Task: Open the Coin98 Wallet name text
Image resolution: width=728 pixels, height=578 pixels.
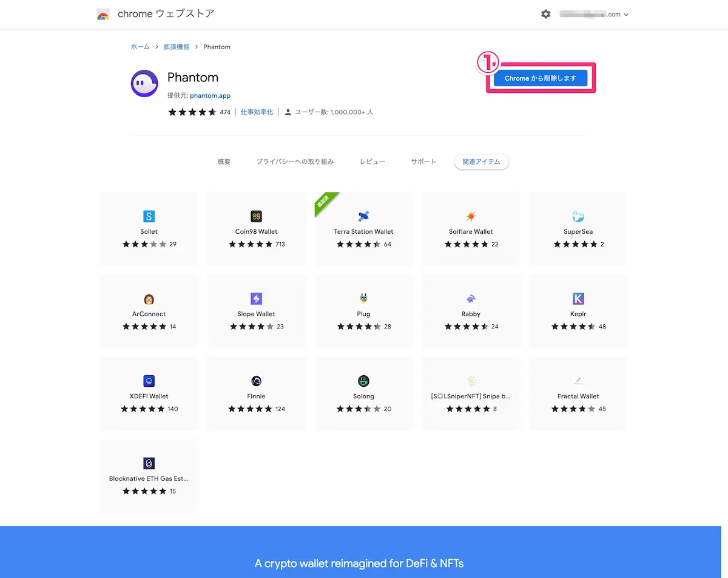Action: pyautogui.click(x=256, y=231)
